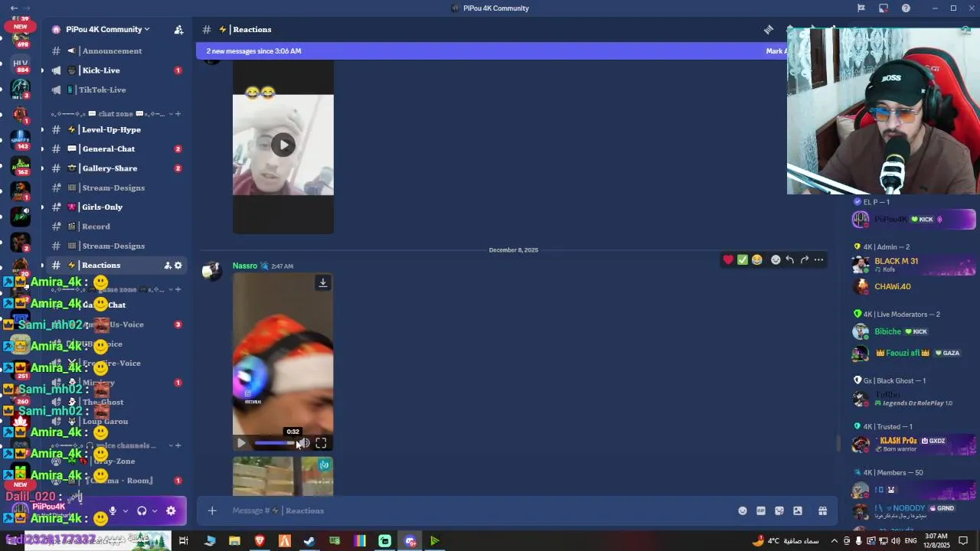Open File Explorer from the taskbar
Image resolution: width=980 pixels, height=551 pixels.
(x=234, y=541)
